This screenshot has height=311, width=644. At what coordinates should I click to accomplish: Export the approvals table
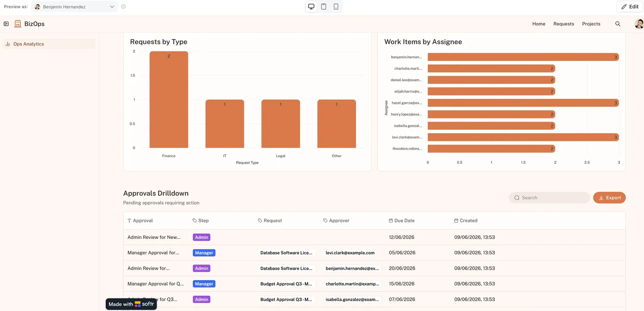pos(609,198)
